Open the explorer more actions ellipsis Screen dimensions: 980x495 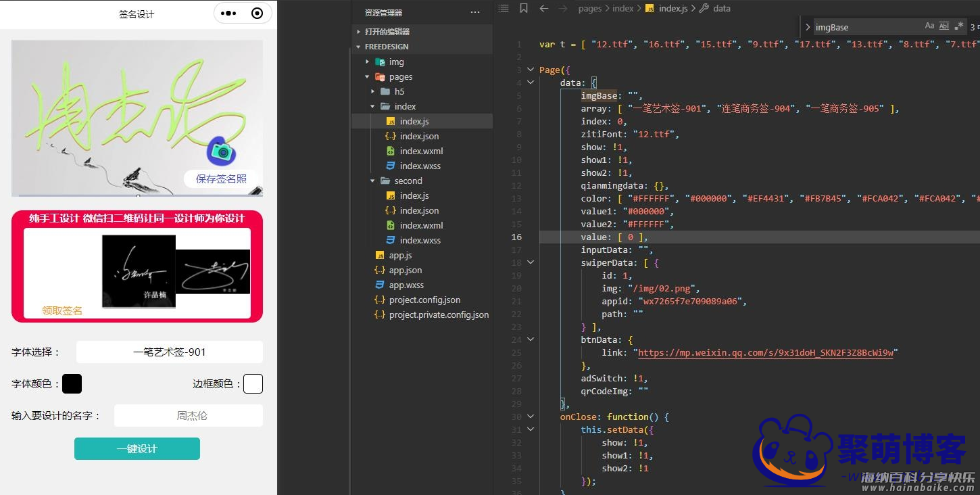tap(474, 12)
